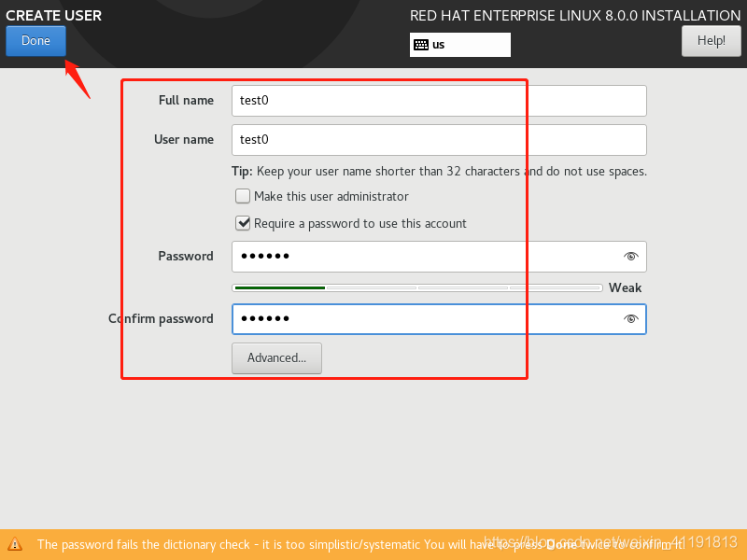Click into the Password field
Image resolution: width=747 pixels, height=560 pixels.
(439, 256)
